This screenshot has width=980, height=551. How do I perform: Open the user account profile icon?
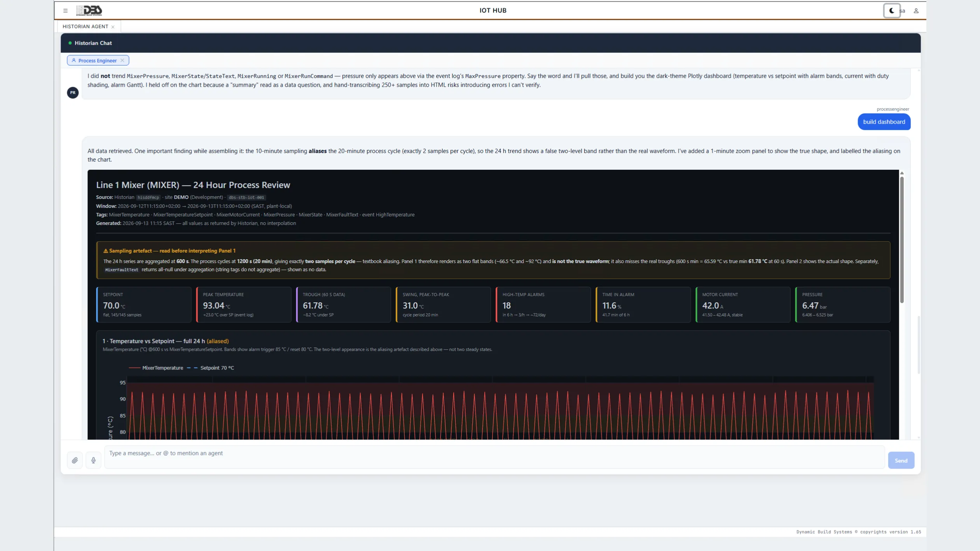point(916,11)
